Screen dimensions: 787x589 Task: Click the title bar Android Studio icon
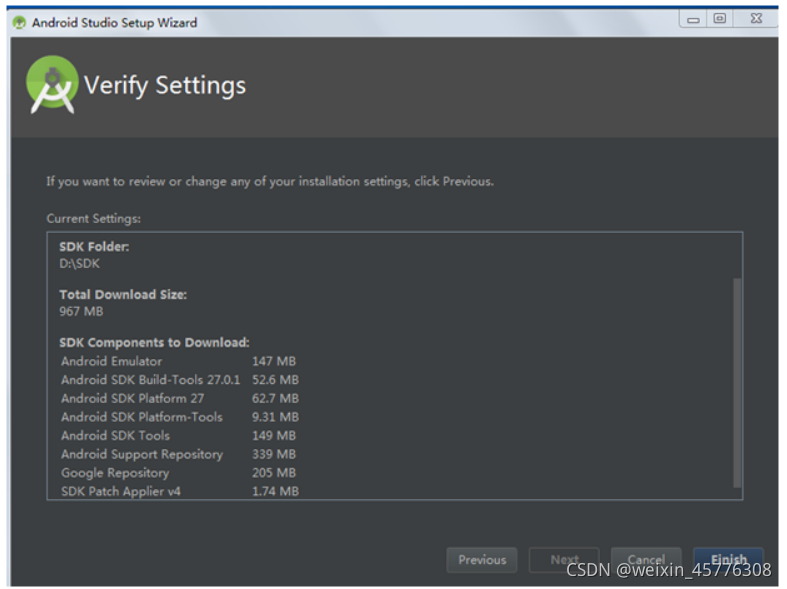coord(19,23)
